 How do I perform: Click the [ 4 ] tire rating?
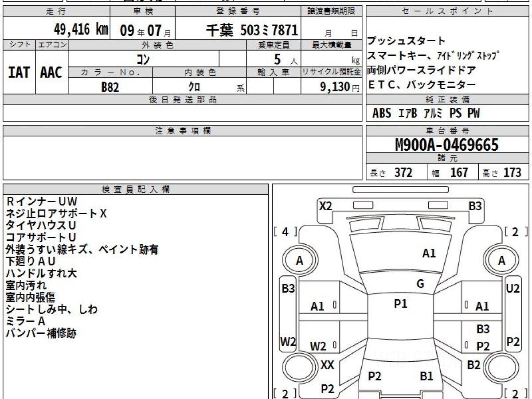point(286,231)
